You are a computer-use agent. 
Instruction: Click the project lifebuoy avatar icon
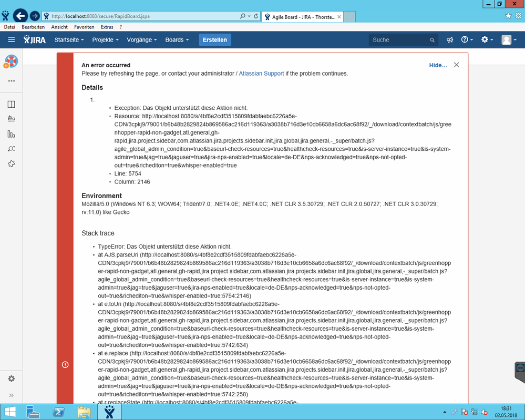point(11,62)
